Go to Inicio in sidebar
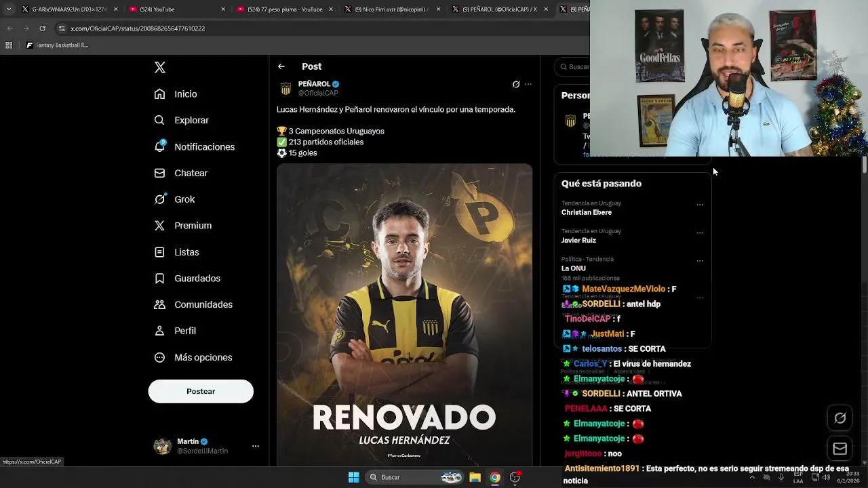Image resolution: width=868 pixels, height=488 pixels. (176, 94)
